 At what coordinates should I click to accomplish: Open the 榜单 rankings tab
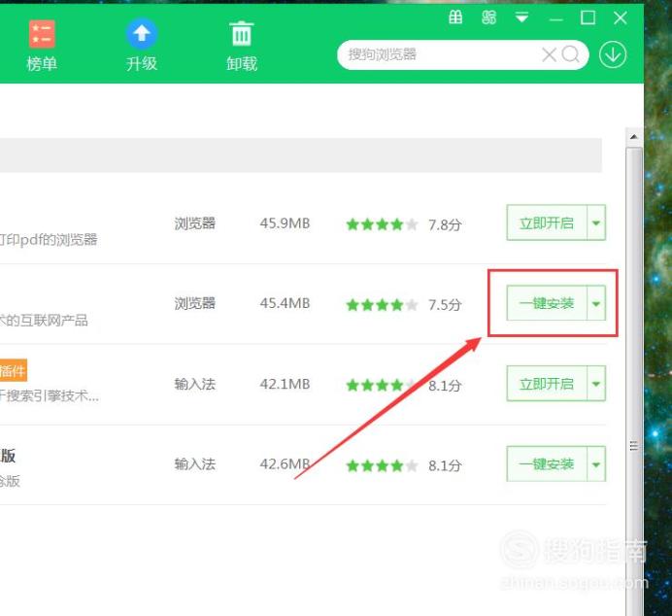tap(42, 46)
